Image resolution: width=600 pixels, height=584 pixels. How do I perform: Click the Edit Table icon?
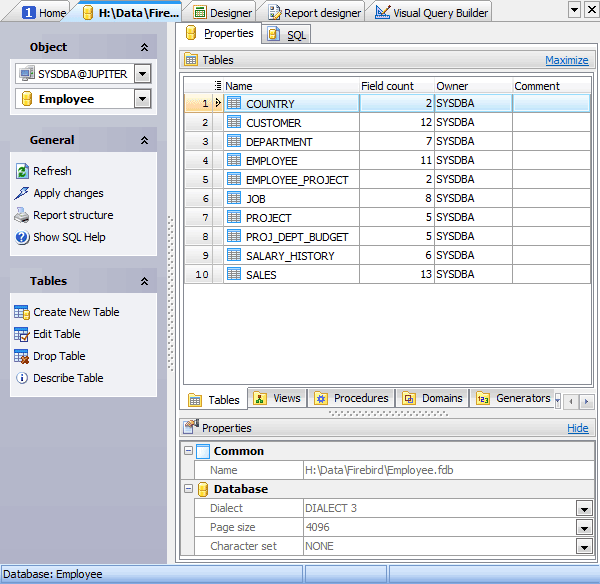(x=22, y=335)
